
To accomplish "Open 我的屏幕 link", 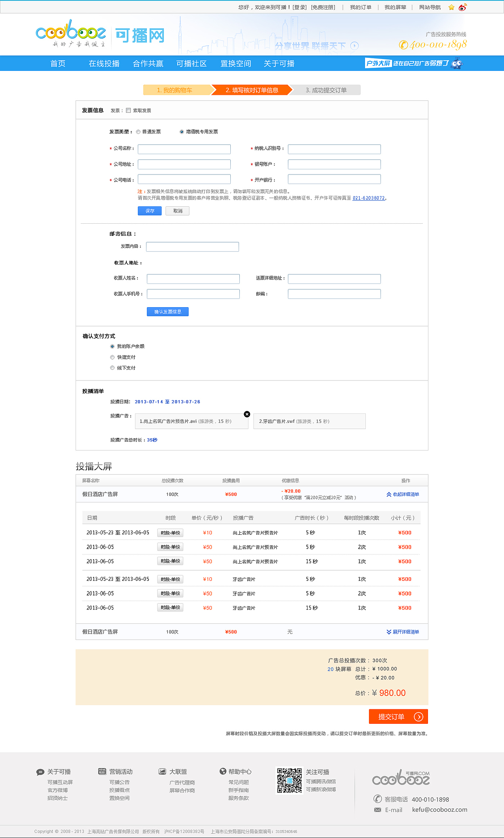I will 395,7.
